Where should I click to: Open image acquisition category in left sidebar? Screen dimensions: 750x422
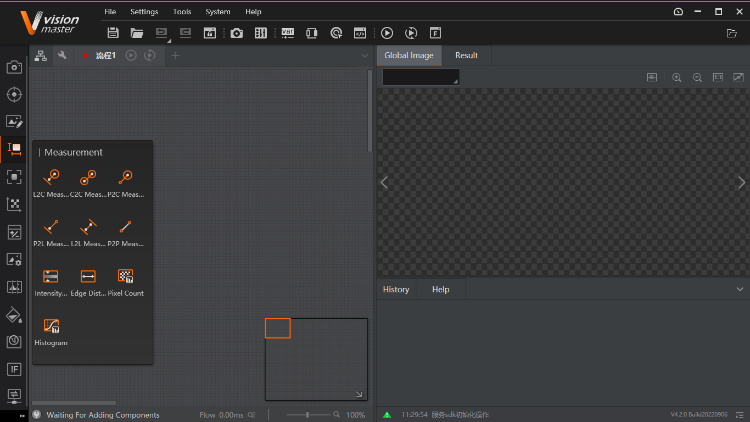(14, 67)
